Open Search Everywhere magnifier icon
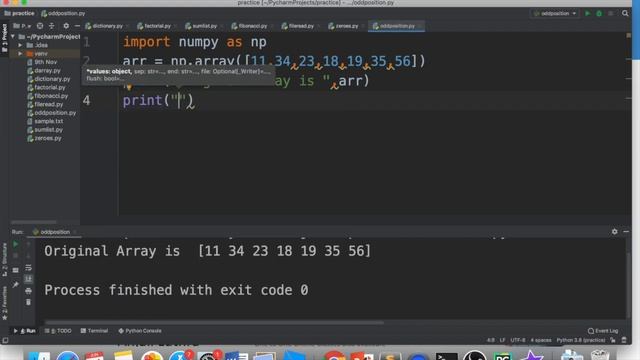The height and width of the screenshot is (360, 640). (625, 13)
